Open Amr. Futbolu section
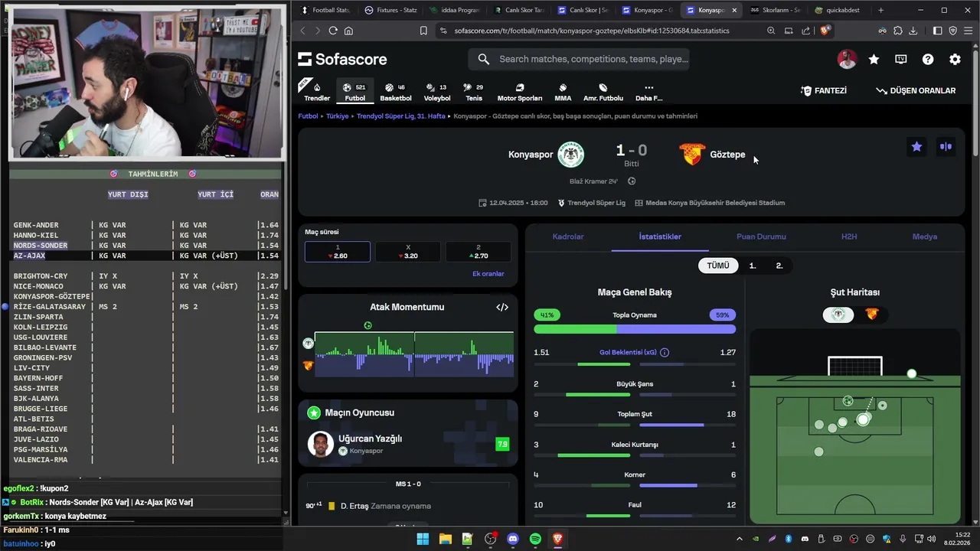Viewport: 980px width, 551px height. [x=603, y=92]
